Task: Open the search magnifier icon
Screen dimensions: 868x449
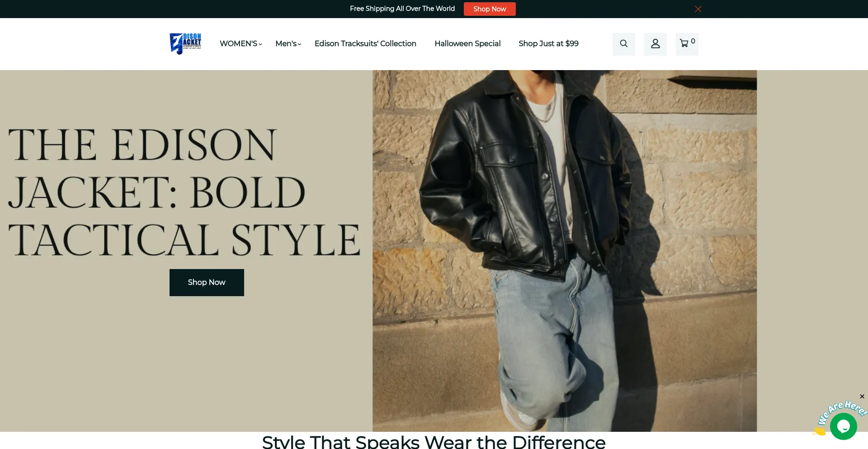Action: click(623, 44)
